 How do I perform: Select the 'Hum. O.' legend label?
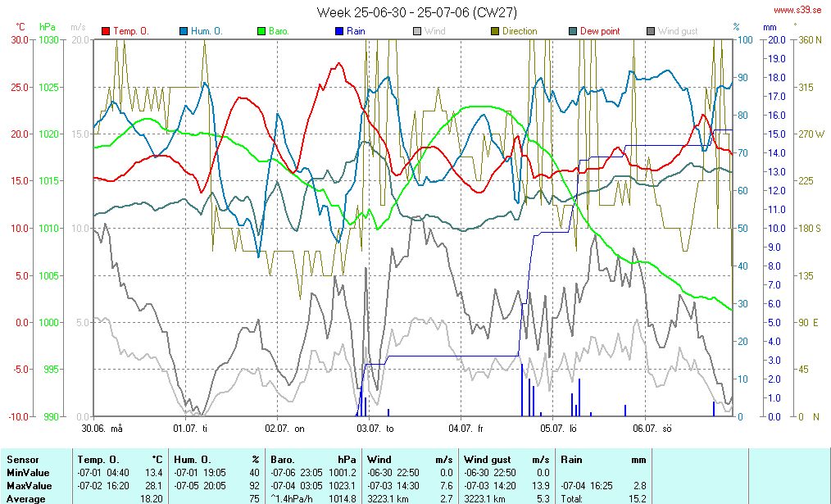tap(207, 31)
